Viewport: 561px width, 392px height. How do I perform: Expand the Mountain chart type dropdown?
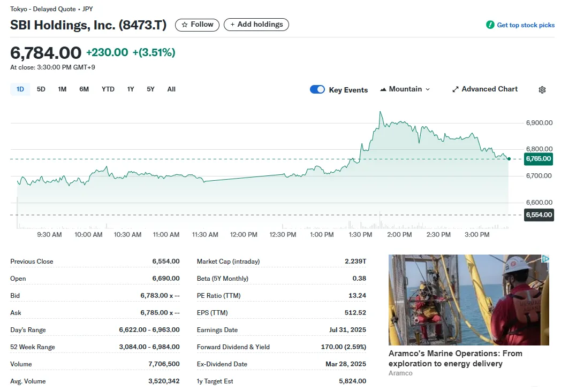(405, 89)
